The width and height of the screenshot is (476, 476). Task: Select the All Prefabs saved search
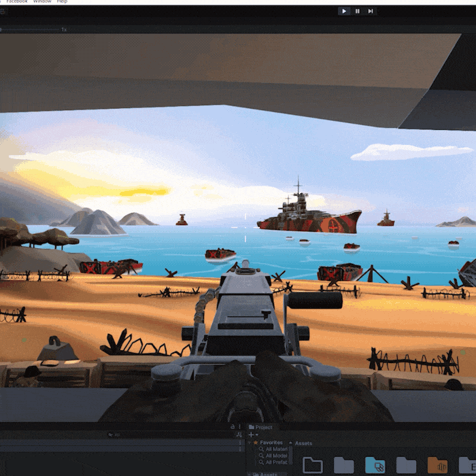click(x=273, y=462)
